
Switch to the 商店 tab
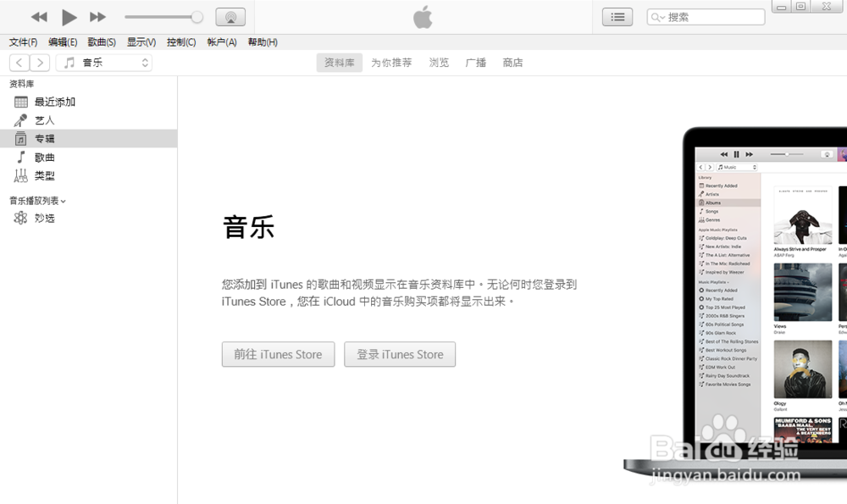512,63
